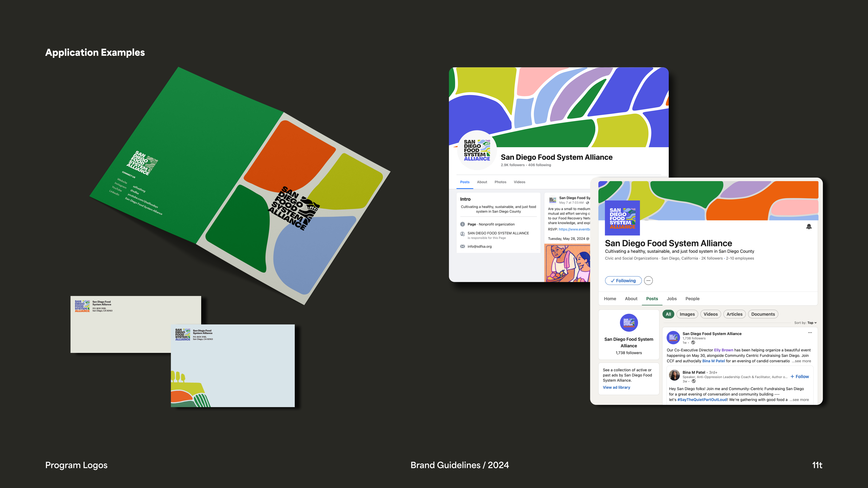This screenshot has height=488, width=868.
Task: Click the + Follow button for Bina M Patel
Action: coord(800,377)
